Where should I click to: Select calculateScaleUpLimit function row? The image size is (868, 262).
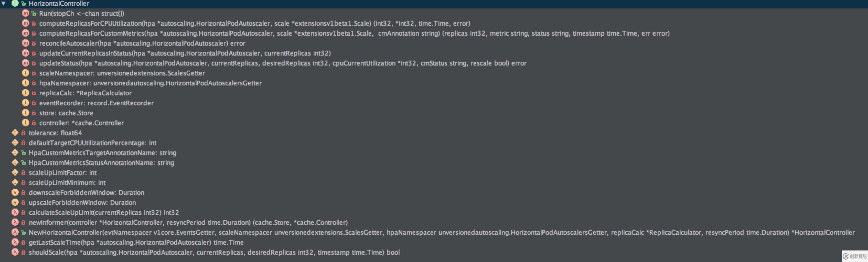(x=104, y=212)
